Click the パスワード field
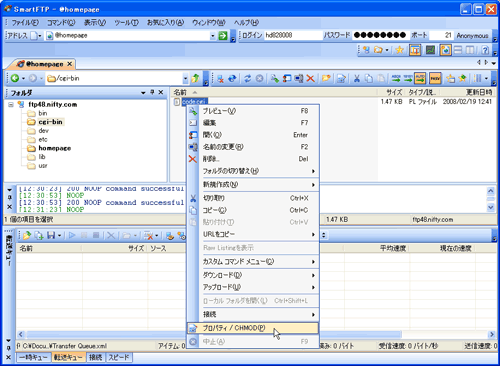500x366 pixels. click(x=380, y=35)
